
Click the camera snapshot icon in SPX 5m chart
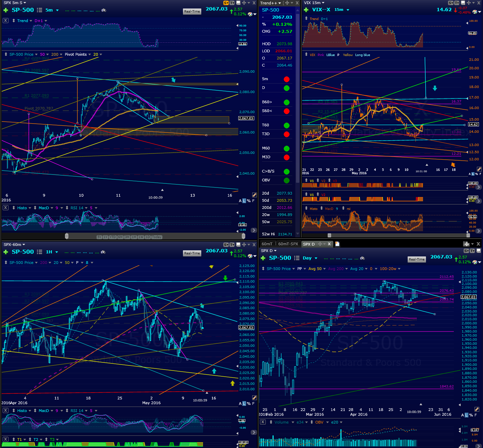pos(104,10)
